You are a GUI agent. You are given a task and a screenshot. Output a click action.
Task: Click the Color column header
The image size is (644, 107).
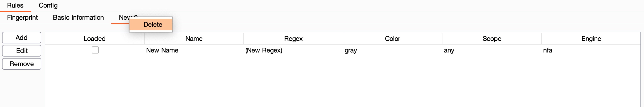[x=392, y=39]
